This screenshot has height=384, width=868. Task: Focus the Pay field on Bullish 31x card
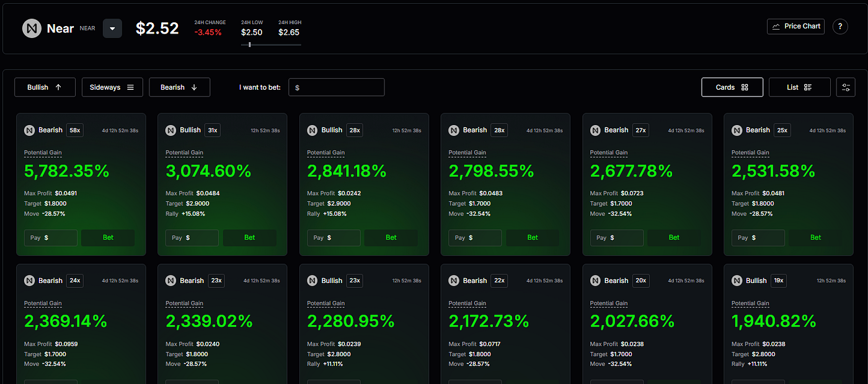tap(192, 238)
